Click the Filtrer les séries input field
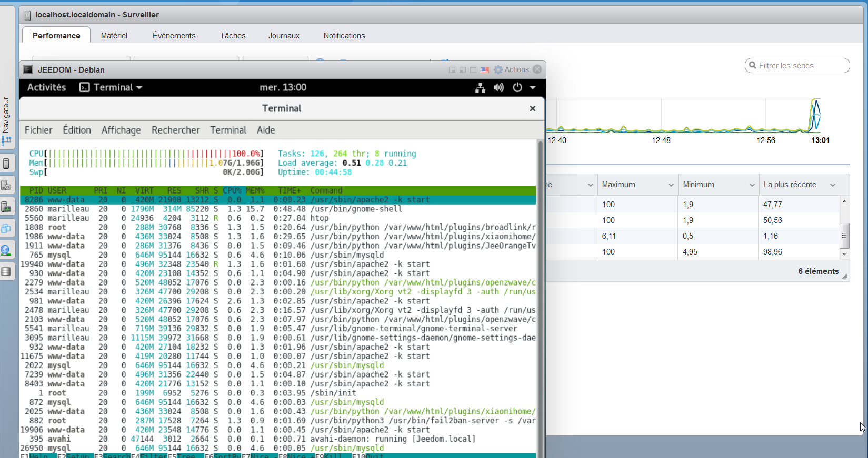The width and height of the screenshot is (868, 458). (x=797, y=66)
